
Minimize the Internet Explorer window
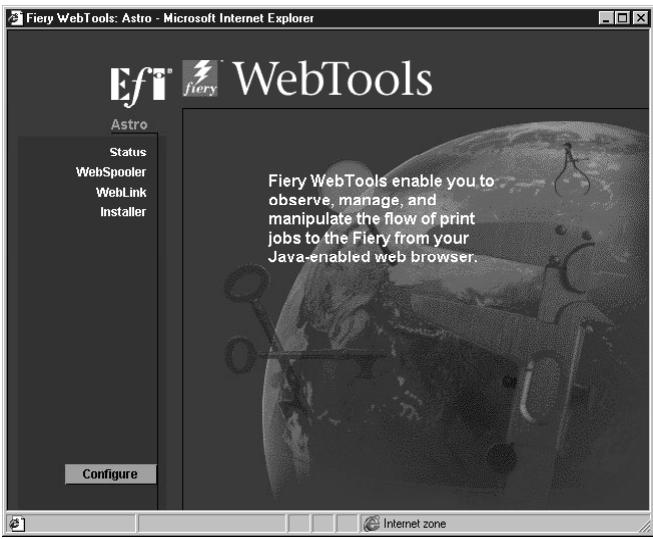(x=606, y=18)
